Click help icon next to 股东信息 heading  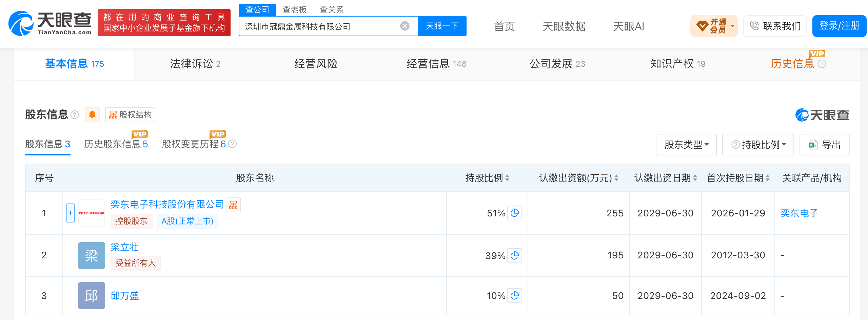75,115
